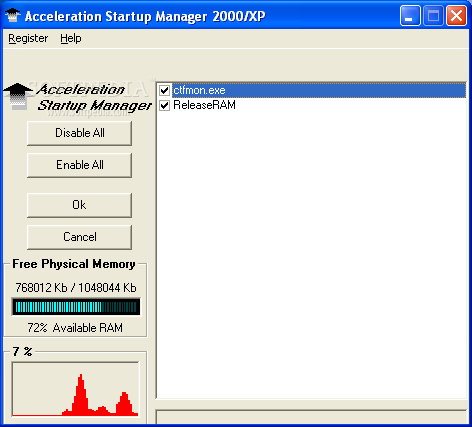472x427 pixels.
Task: Select the ReleaseRAM list entry
Action: (204, 105)
